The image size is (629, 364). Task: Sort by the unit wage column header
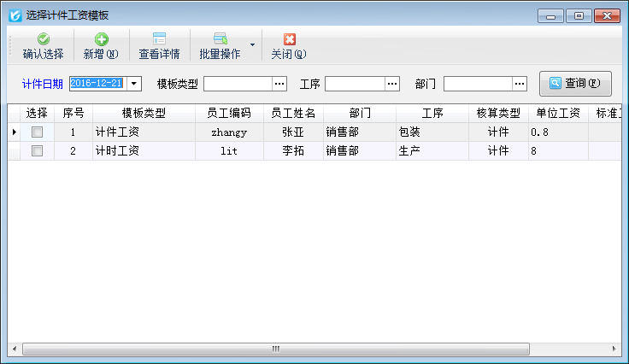557,114
